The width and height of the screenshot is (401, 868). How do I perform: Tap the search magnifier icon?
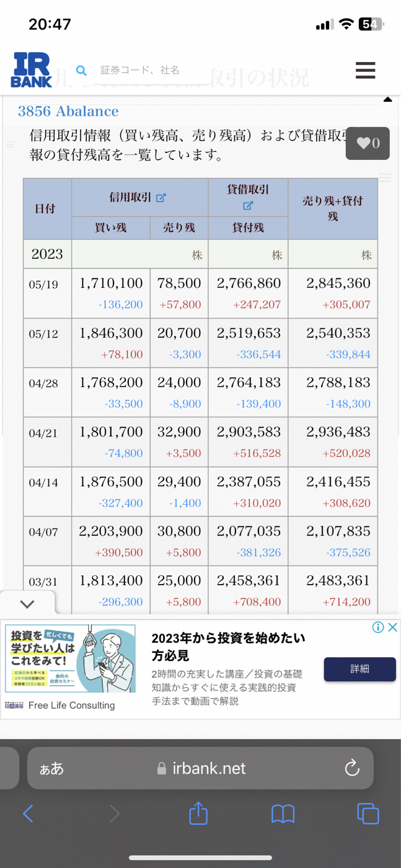pos(81,71)
